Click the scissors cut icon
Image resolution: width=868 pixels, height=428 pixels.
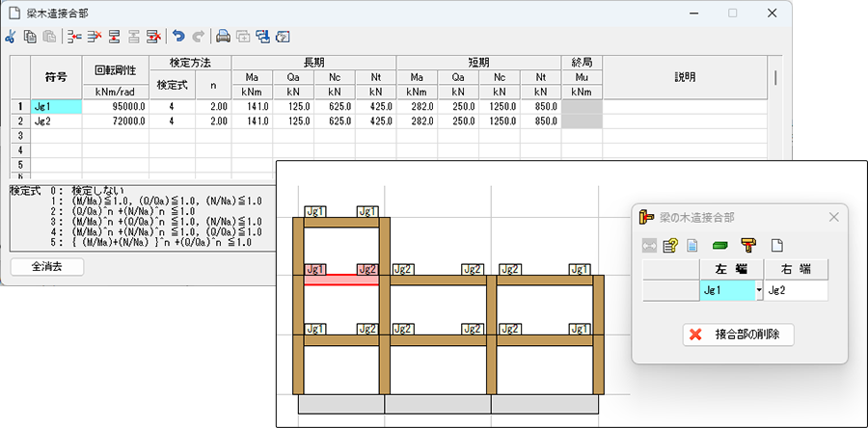pyautogui.click(x=11, y=37)
